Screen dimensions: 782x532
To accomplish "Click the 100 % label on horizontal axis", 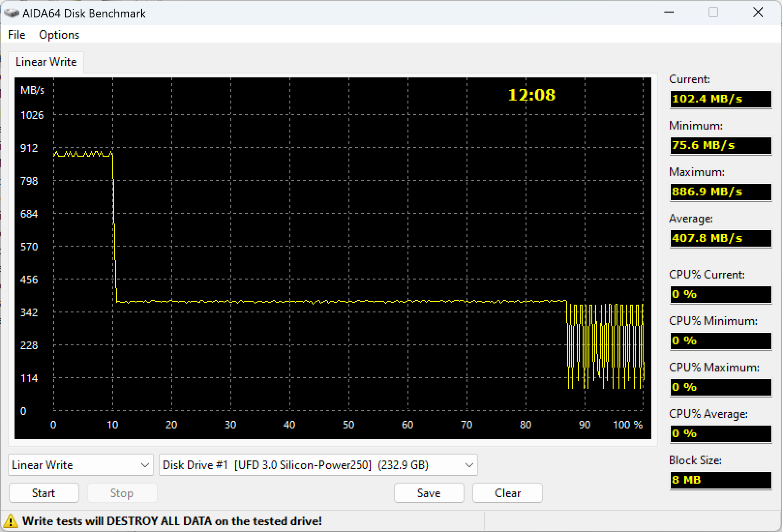I will click(x=628, y=425).
